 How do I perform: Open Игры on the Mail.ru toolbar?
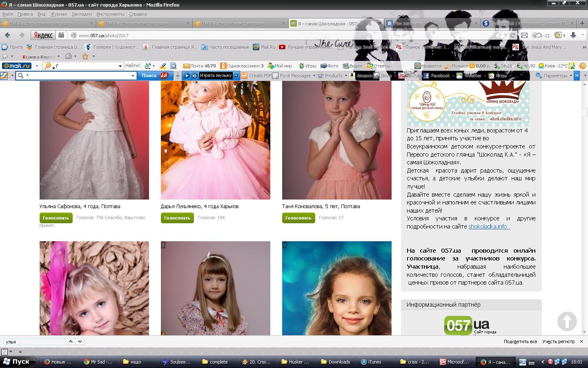307,65
